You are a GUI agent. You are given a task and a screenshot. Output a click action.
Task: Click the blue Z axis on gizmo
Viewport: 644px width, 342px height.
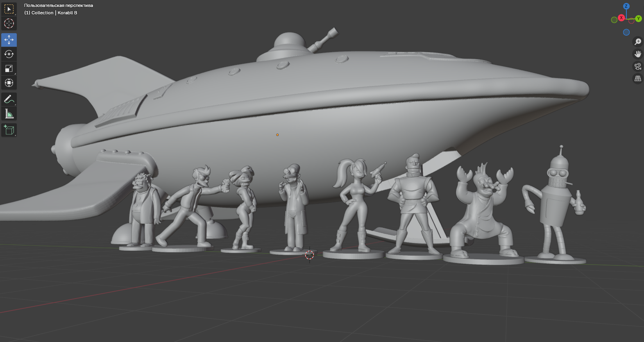pos(626,6)
